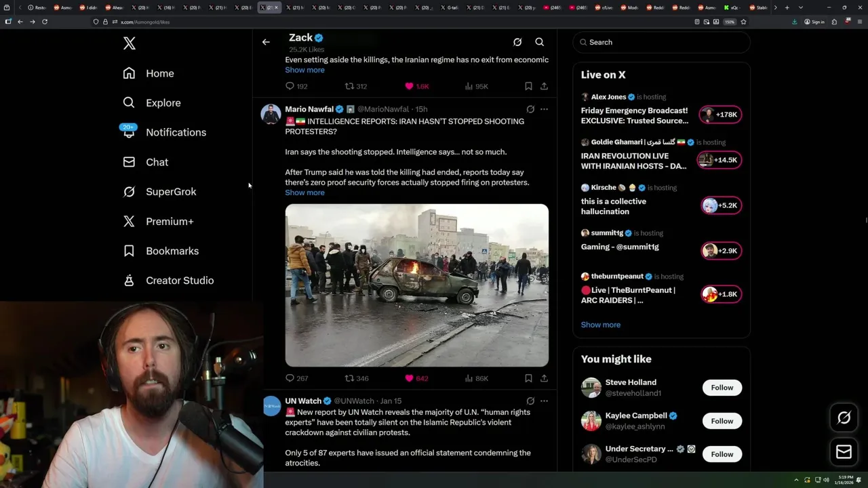
Task: Open burning car protest image
Action: pyautogui.click(x=417, y=285)
